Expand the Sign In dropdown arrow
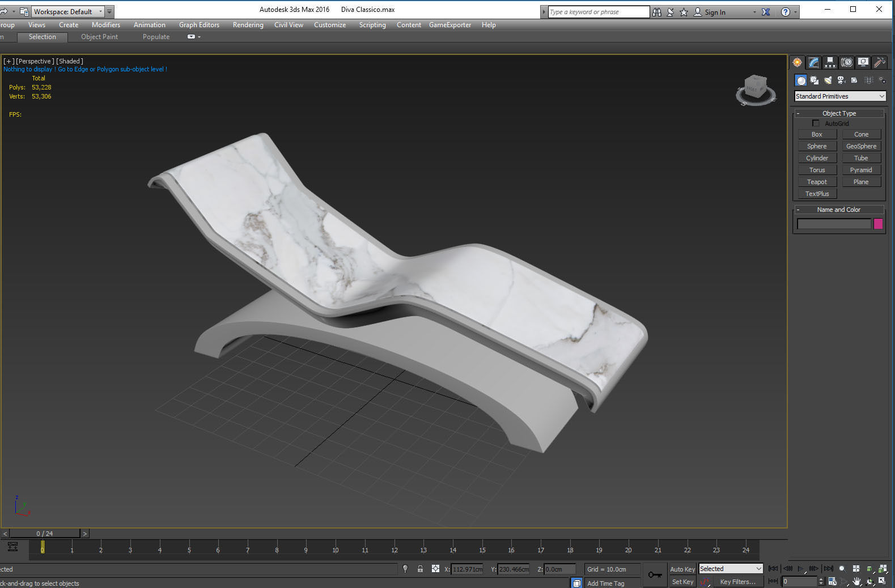 754,12
